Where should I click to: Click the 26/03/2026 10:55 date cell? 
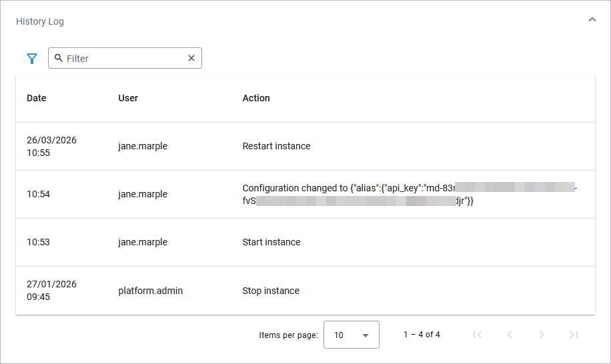coord(51,146)
